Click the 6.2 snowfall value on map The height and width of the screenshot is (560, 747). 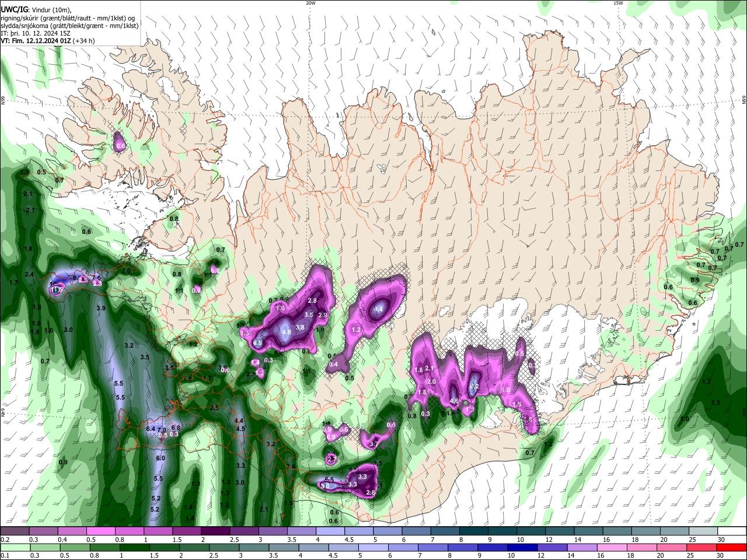[x=474, y=386]
